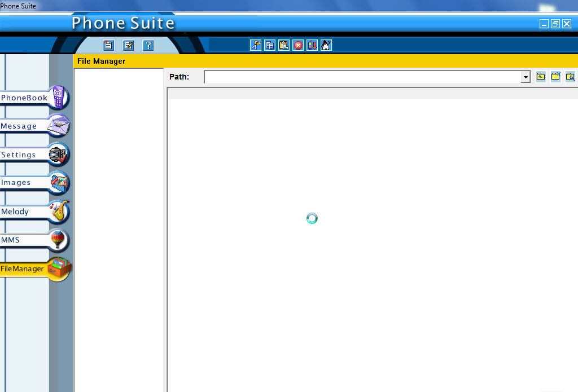
Task: Click the red Delete toolbar icon
Action: pos(298,46)
